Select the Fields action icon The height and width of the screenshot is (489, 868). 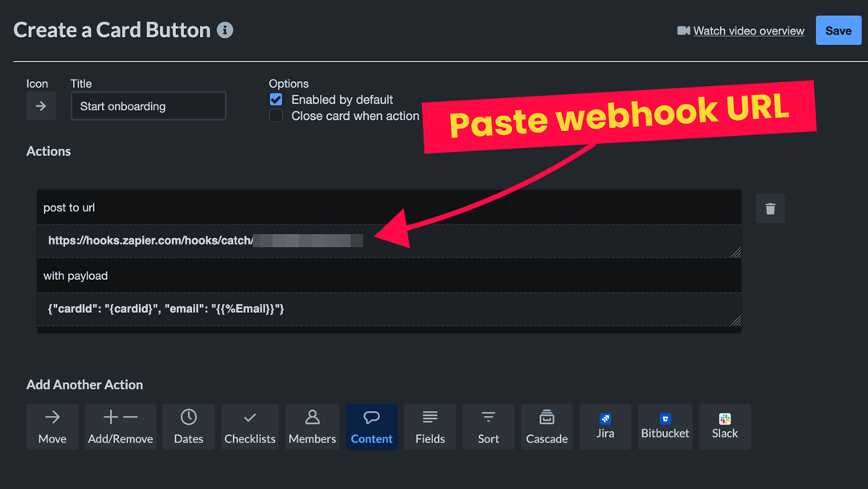[429, 426]
